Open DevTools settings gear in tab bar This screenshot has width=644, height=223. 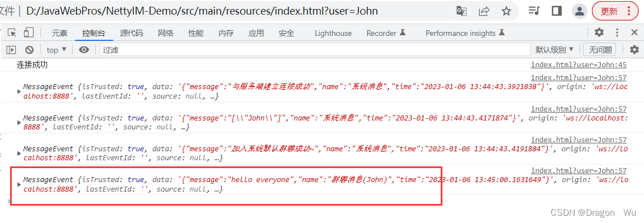pos(599,32)
